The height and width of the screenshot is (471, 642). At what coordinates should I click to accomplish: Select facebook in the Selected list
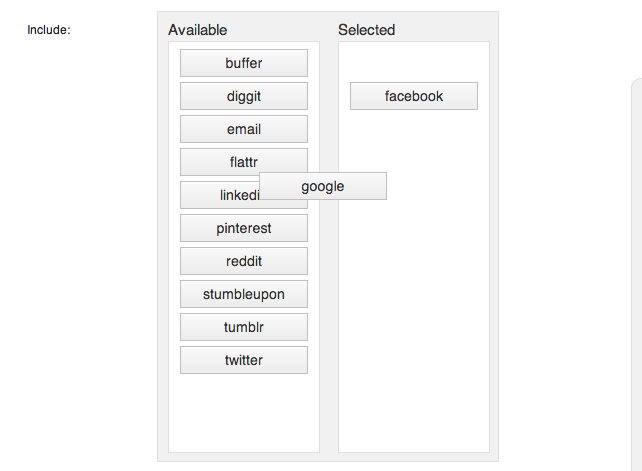pos(413,96)
